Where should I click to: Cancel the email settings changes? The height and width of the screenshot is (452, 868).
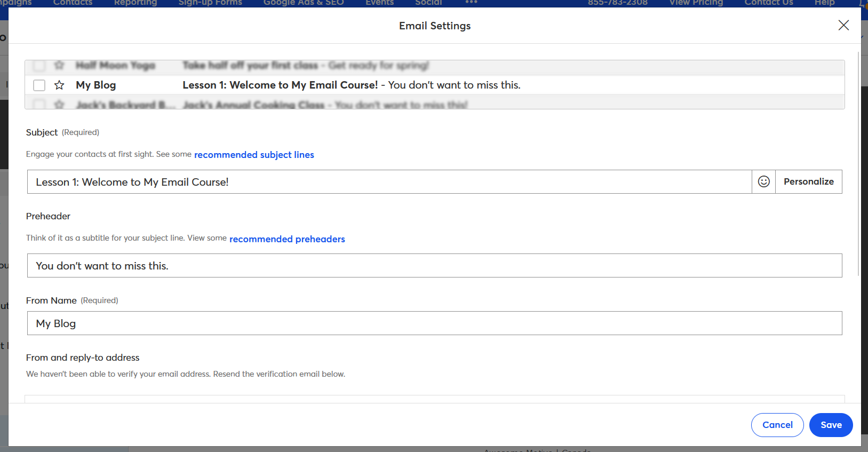[777, 425]
